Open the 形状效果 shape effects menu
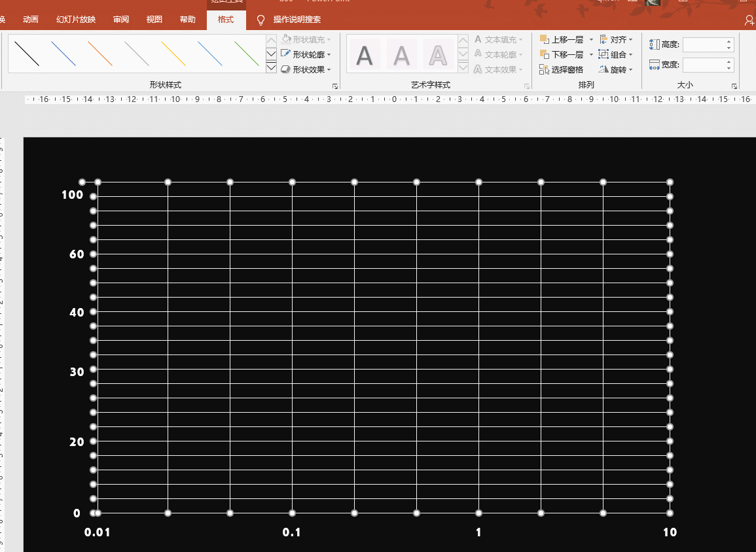 click(305, 69)
